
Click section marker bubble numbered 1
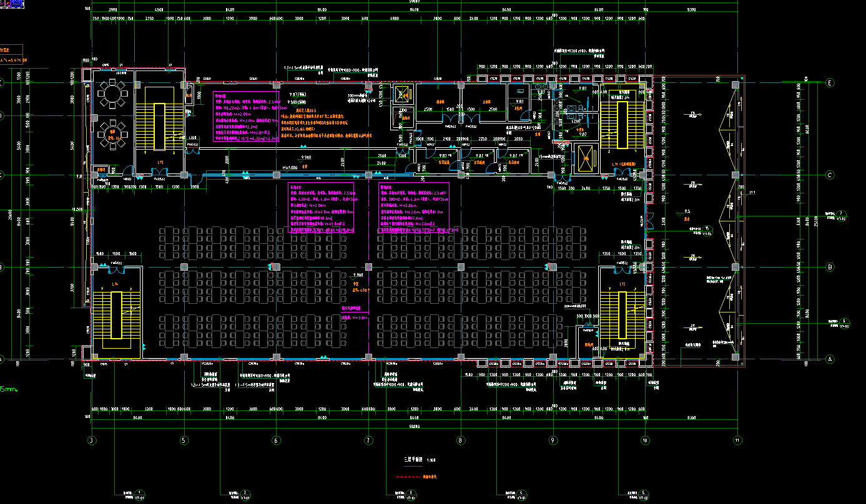[140, 492]
